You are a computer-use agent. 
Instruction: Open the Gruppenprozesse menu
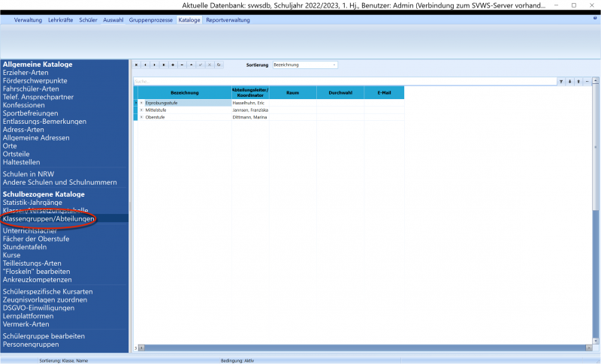[151, 20]
